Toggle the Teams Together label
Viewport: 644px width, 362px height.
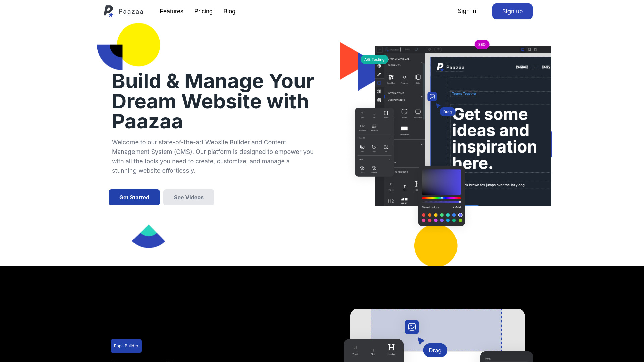pyautogui.click(x=465, y=93)
